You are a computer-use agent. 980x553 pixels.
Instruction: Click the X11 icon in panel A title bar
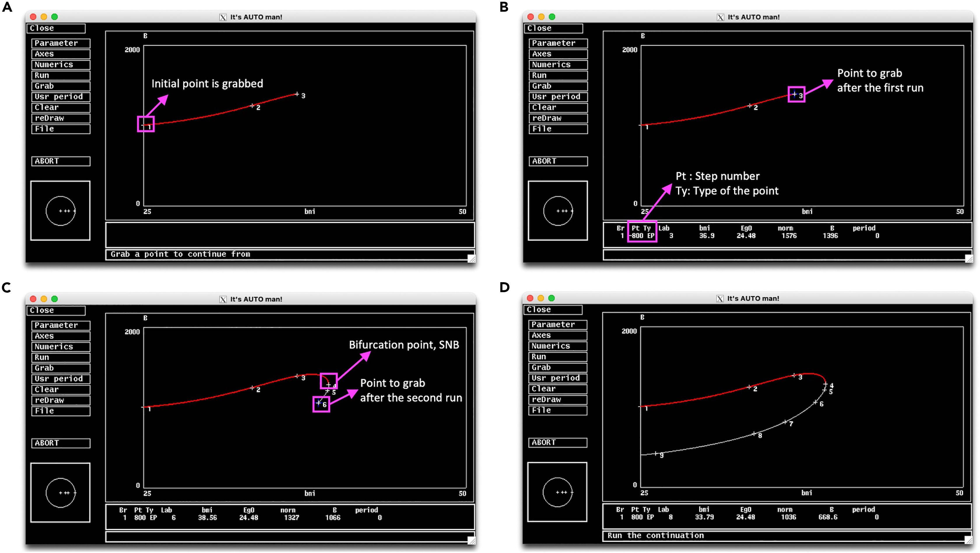point(223,17)
